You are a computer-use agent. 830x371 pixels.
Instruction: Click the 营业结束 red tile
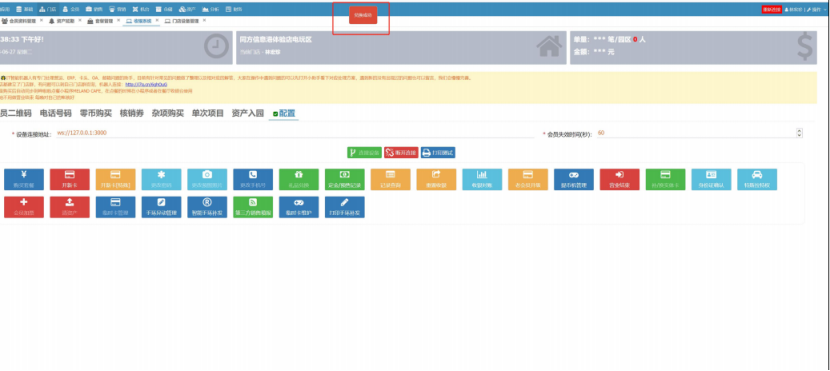click(x=619, y=179)
